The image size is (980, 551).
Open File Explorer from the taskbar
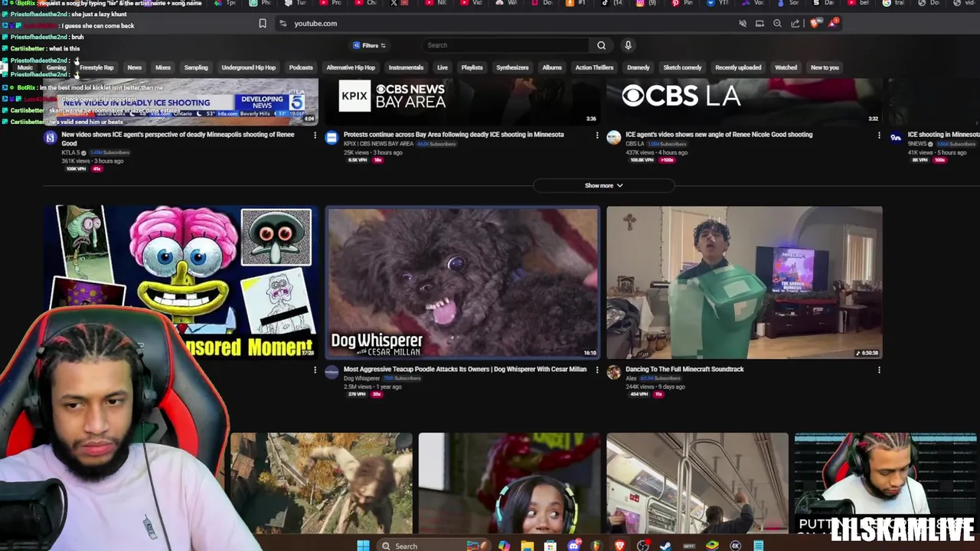[527, 546]
